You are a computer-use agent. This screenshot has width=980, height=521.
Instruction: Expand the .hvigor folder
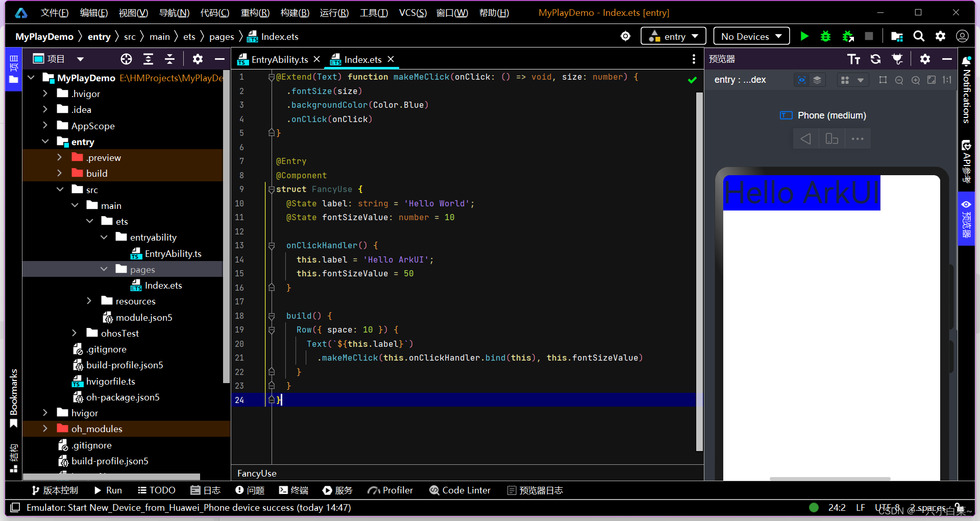pos(45,93)
